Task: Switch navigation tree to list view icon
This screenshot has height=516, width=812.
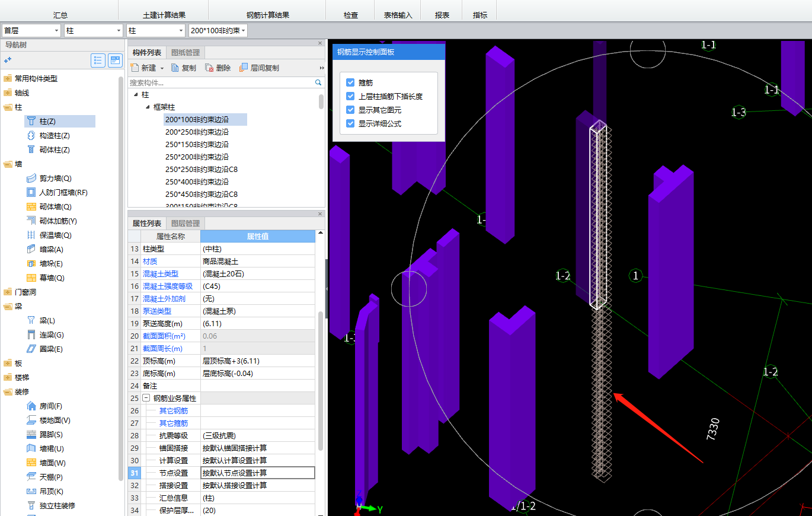Action: [x=98, y=60]
